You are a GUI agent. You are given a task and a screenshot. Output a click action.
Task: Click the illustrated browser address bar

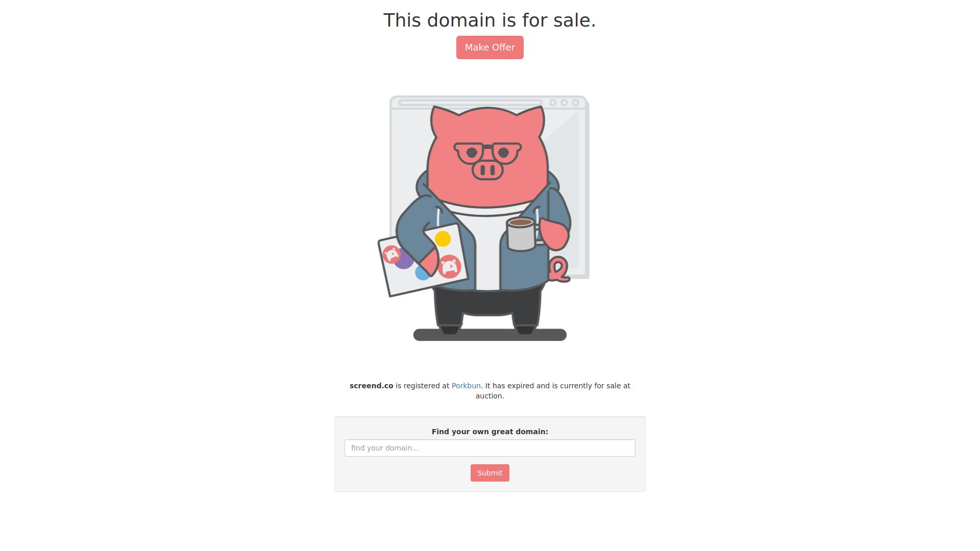pos(470,103)
